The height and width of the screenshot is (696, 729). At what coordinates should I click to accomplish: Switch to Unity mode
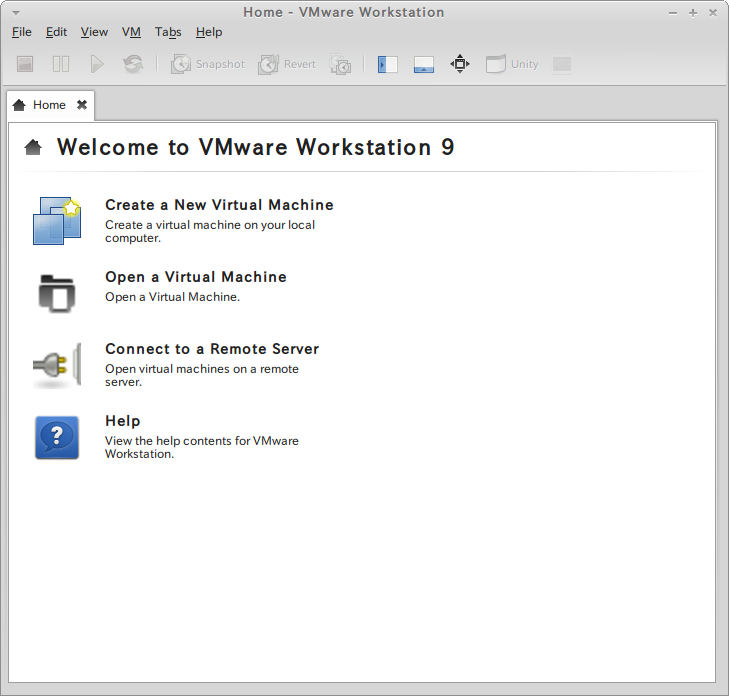512,64
